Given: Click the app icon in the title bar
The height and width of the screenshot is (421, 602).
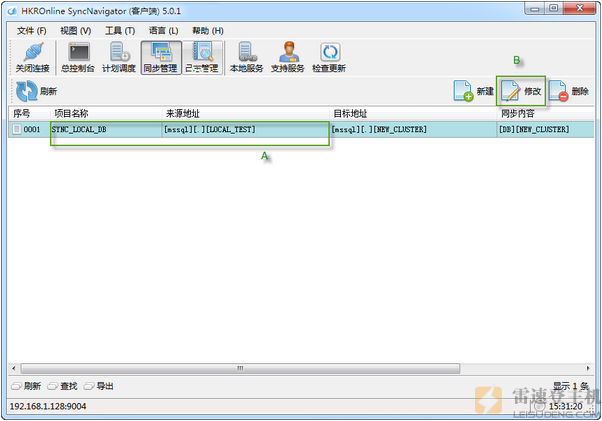Looking at the screenshot, I should click(12, 11).
